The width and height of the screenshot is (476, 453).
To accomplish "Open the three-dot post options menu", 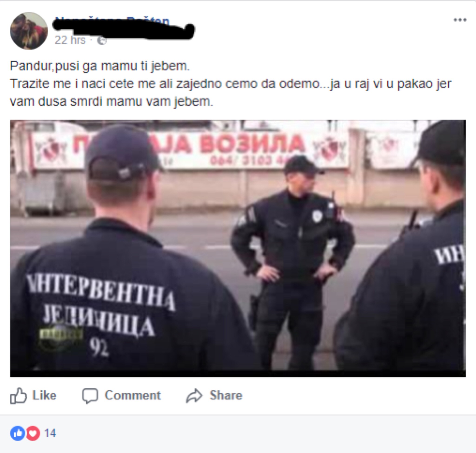I will tap(460, 20).
